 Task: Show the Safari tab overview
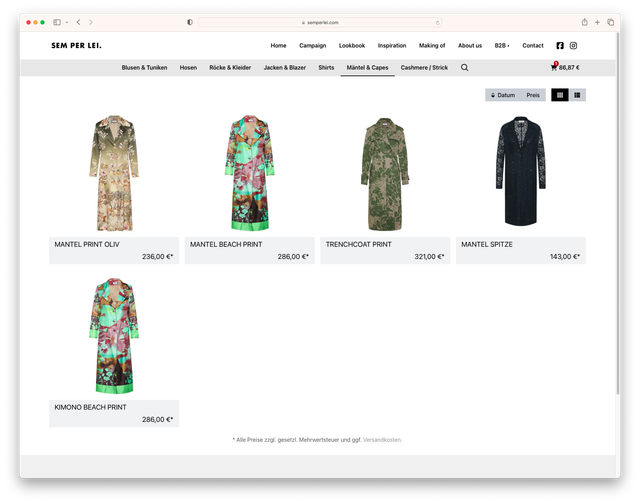[610, 22]
